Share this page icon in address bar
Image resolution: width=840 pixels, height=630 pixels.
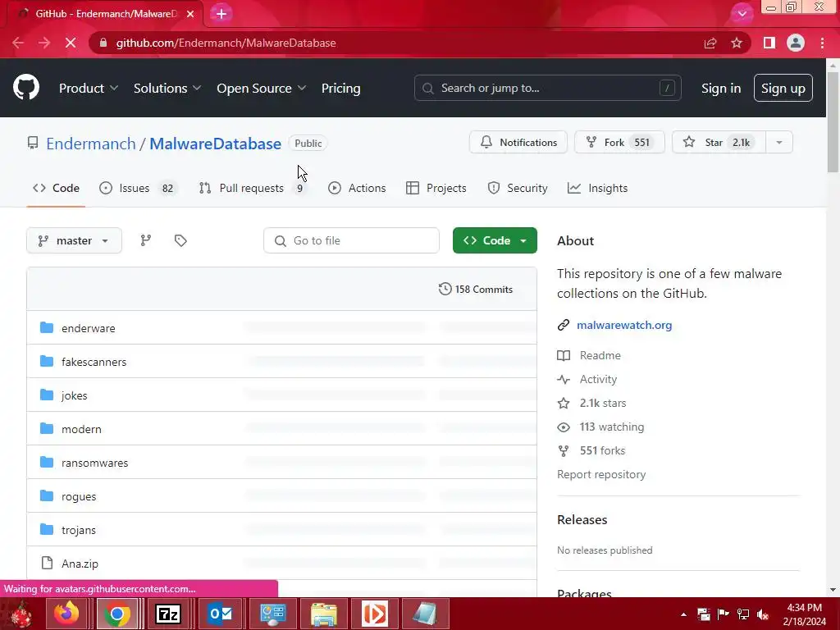[x=710, y=43]
